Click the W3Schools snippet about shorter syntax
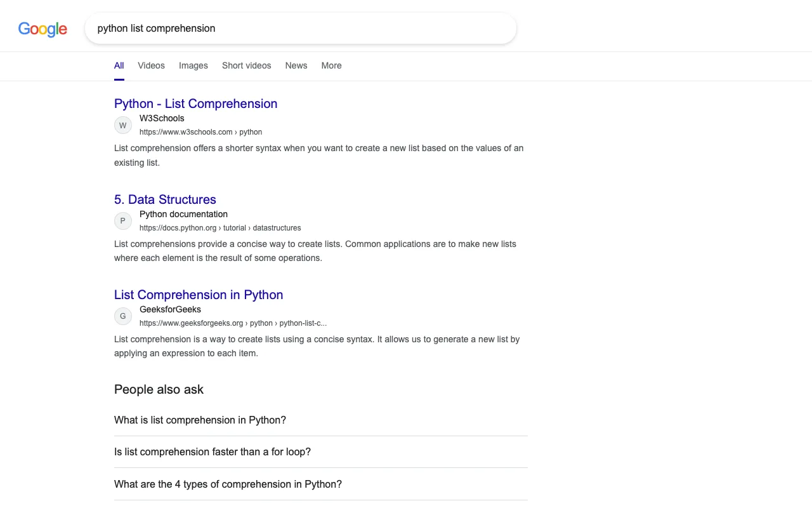This screenshot has height=508, width=812. tap(319, 155)
